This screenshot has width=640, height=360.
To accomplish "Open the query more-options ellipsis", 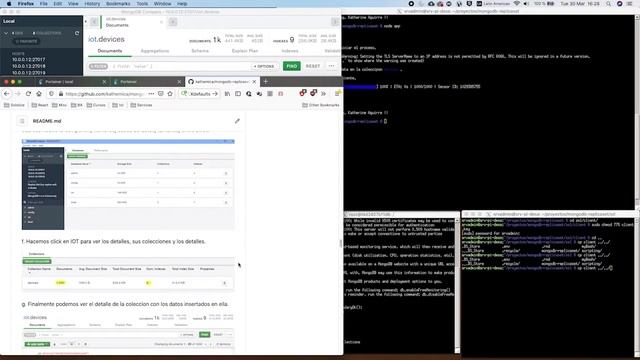I will (x=331, y=66).
